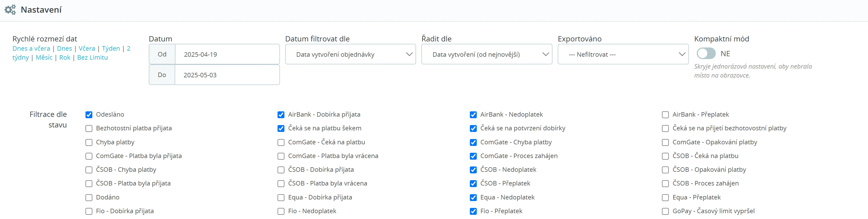This screenshot has width=868, height=219.
Task: Check the Dodáno status checkbox
Action: 89,197
